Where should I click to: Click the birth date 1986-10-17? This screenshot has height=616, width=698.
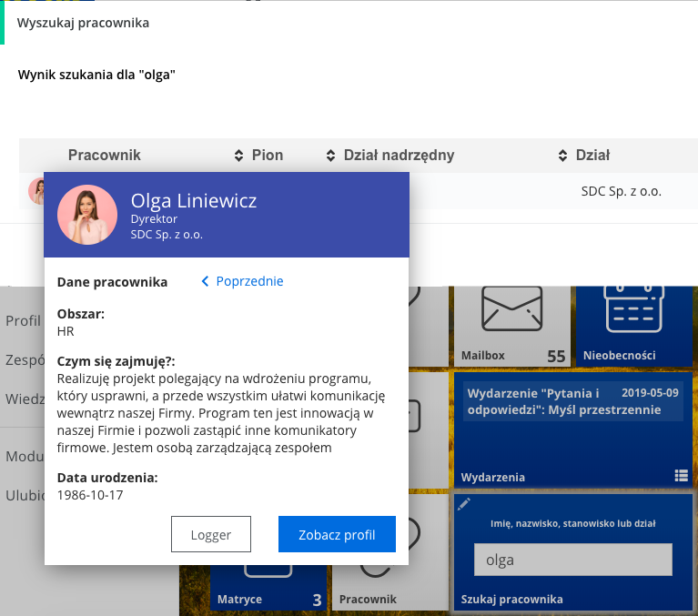(90, 495)
